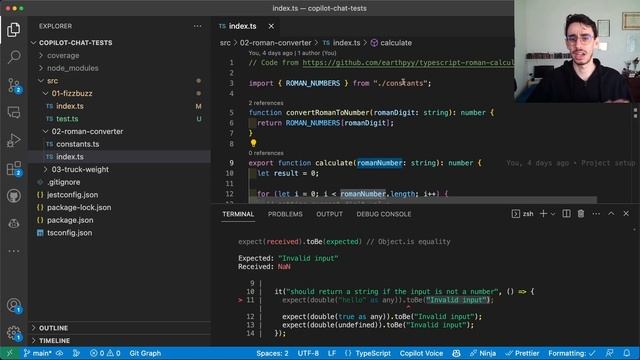Click Ninja status bar item
640x360 pixels.
(x=483, y=353)
